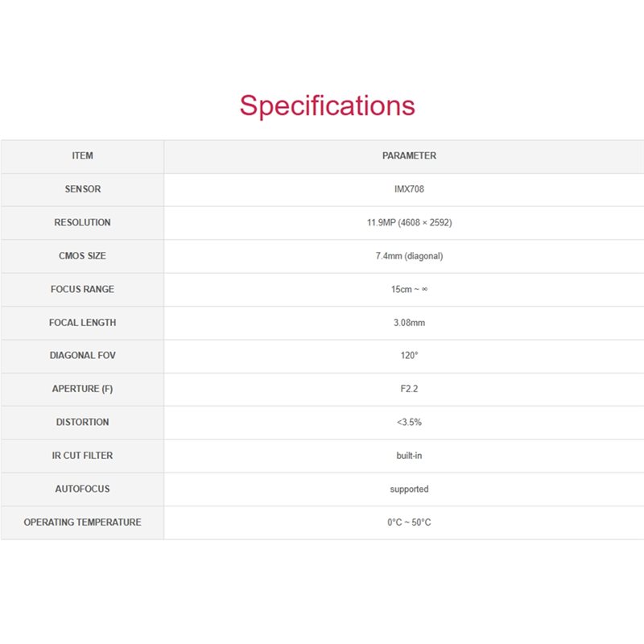Select the PARAMETER column header
The image size is (644, 644).
pos(409,155)
